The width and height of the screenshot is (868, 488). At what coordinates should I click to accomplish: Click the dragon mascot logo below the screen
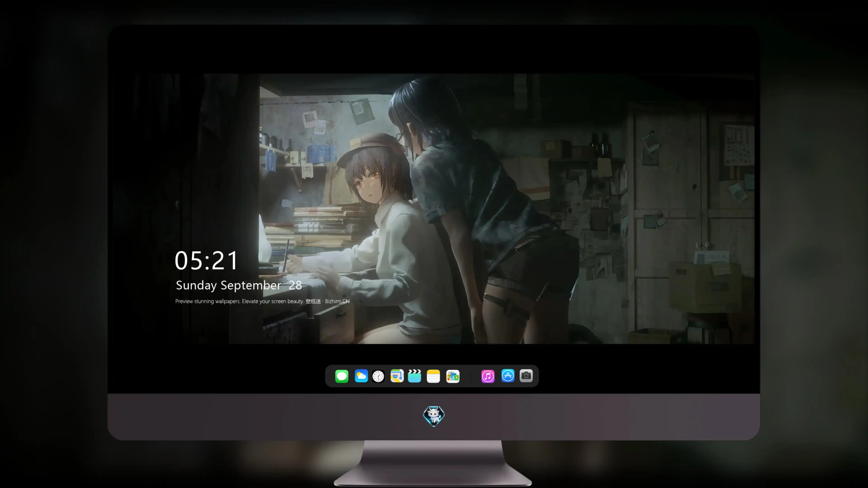coord(434,416)
